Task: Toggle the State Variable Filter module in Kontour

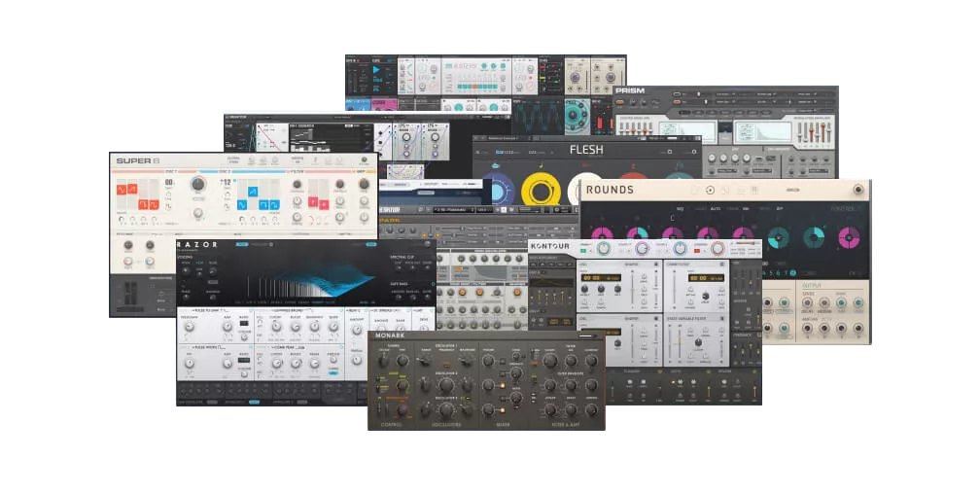Action: click(722, 319)
